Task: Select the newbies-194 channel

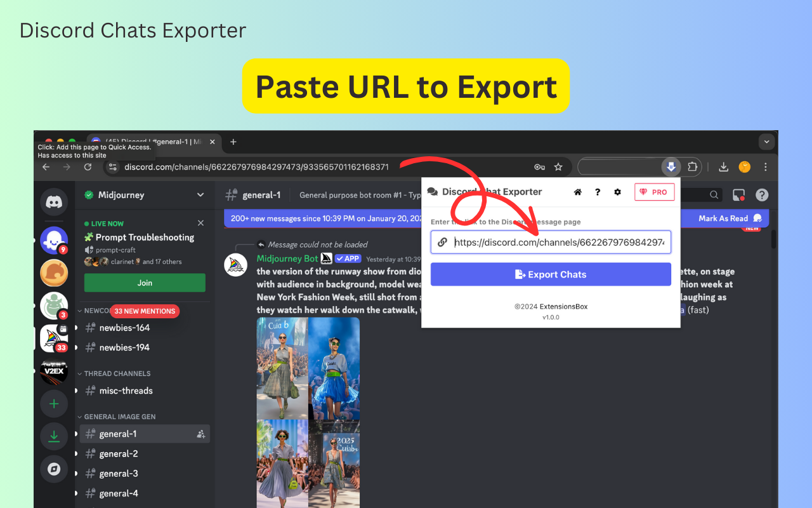Action: [x=143, y=347]
